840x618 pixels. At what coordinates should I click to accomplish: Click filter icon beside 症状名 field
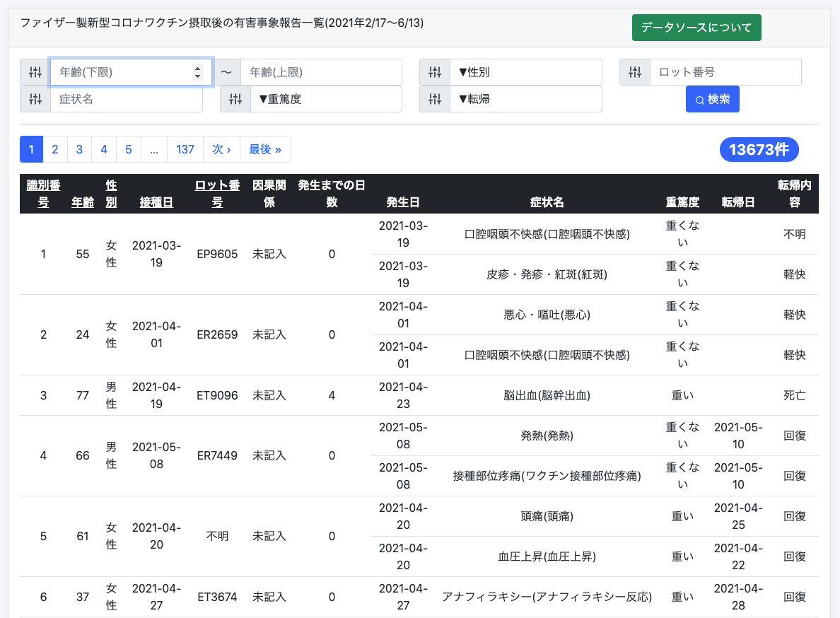click(35, 100)
